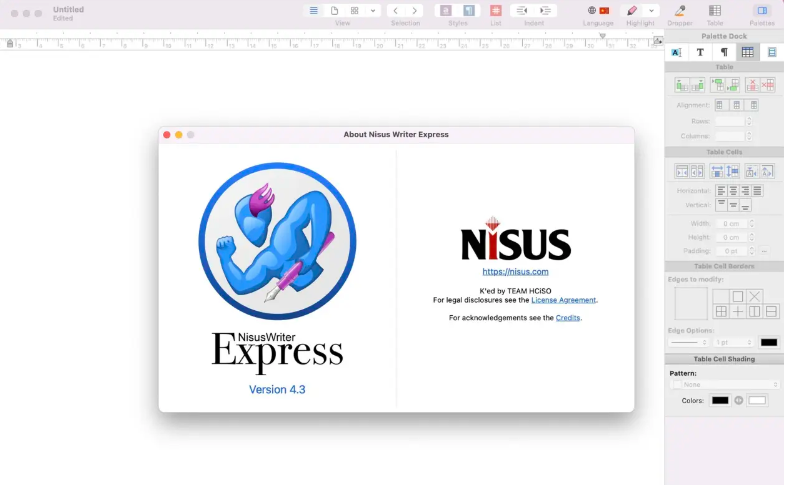Set table alignment to left
Viewport: 786px width, 485px height.
click(x=720, y=105)
